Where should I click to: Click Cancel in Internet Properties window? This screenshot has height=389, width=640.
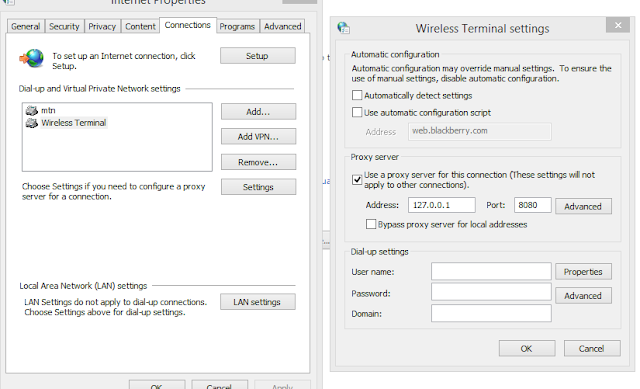click(x=220, y=385)
